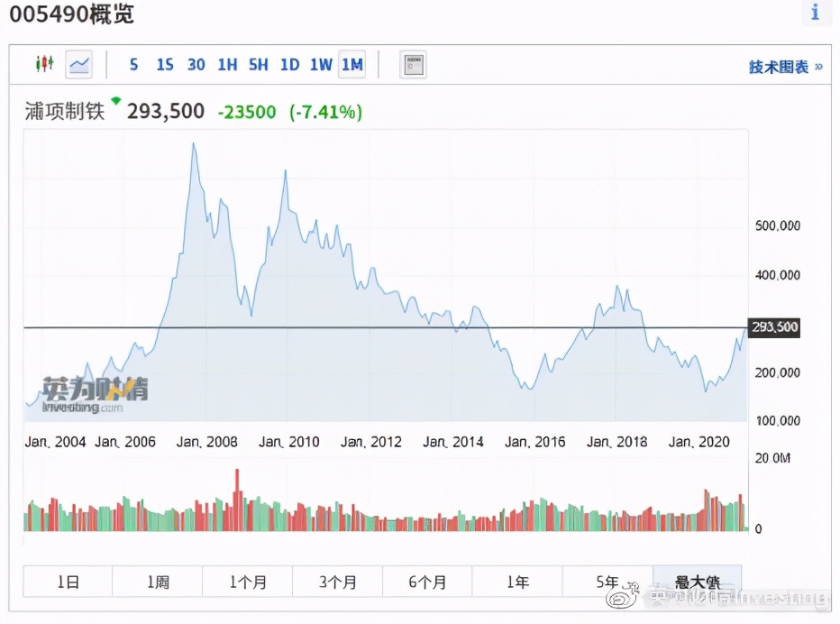Click the percentage change (-7.41%)

coord(325,112)
